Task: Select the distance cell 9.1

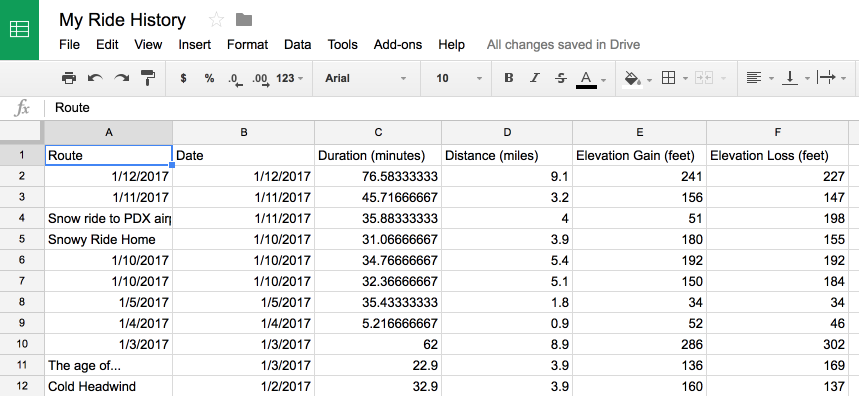Action: click(507, 176)
